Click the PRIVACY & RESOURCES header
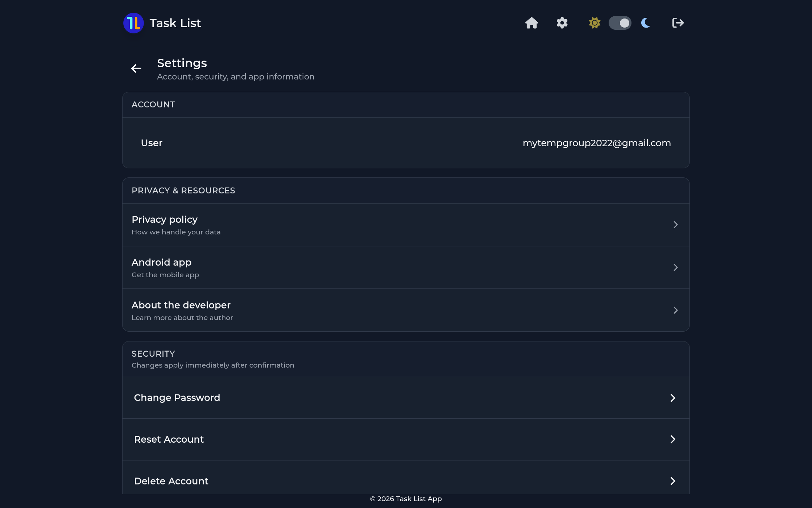This screenshot has width=812, height=508. point(183,190)
